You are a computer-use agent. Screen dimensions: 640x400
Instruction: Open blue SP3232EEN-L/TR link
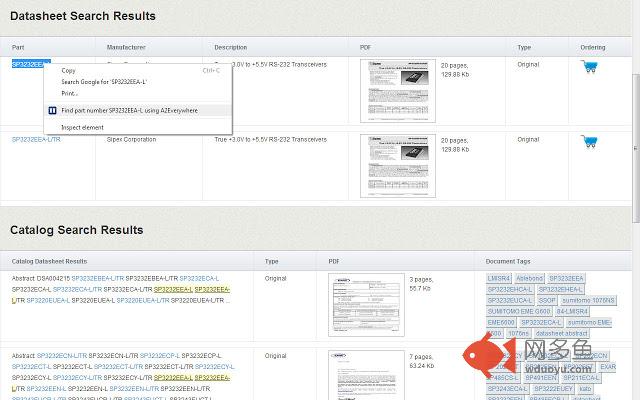click(134, 389)
